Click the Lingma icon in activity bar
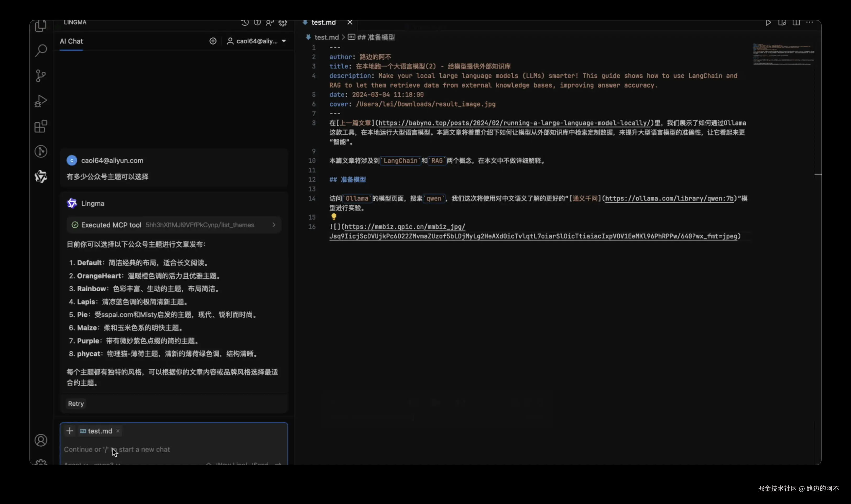The height and width of the screenshot is (504, 851). click(41, 176)
